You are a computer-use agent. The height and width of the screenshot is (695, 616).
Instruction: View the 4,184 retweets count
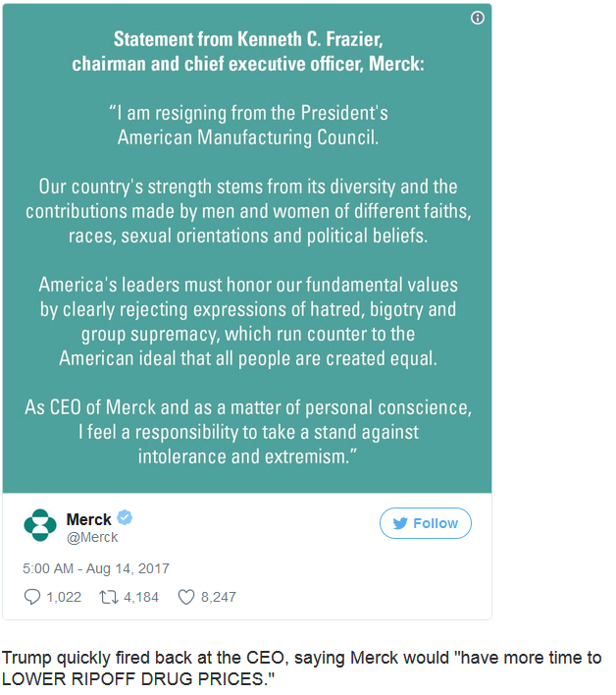(x=141, y=597)
